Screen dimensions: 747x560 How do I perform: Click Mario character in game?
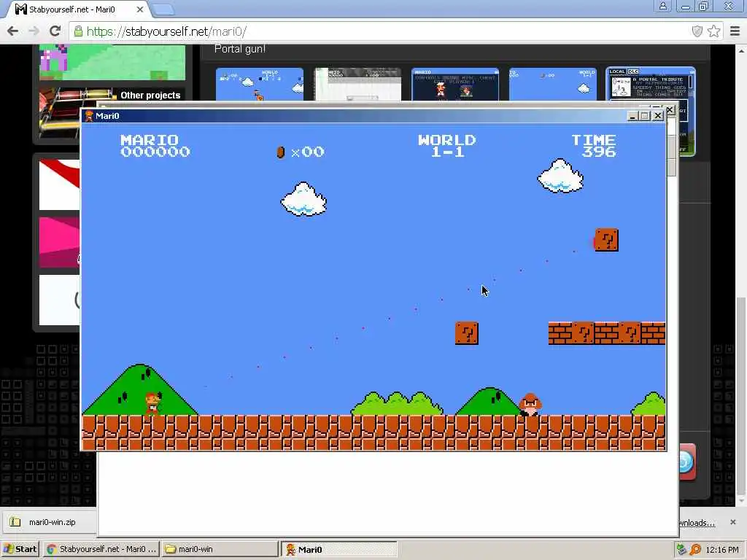point(153,404)
